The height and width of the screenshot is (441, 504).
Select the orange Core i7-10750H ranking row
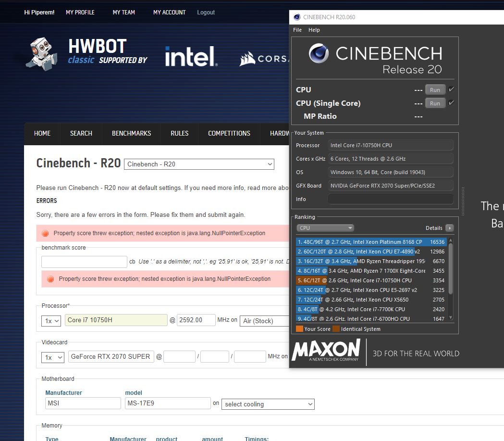[371, 280]
